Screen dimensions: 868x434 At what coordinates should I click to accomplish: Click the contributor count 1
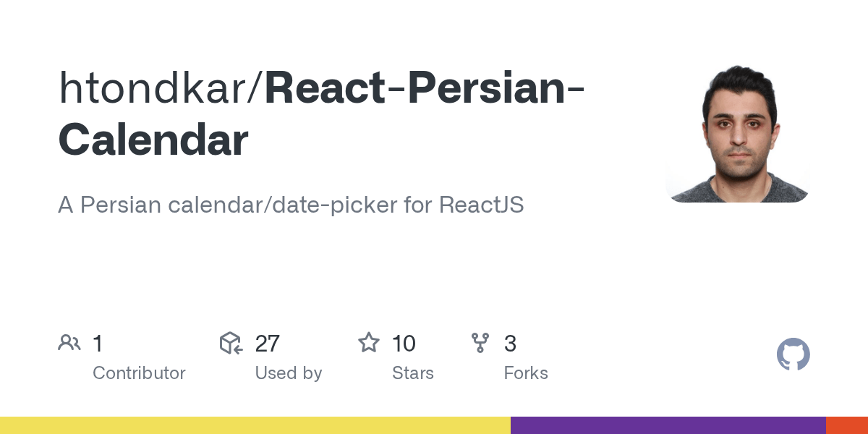click(98, 344)
